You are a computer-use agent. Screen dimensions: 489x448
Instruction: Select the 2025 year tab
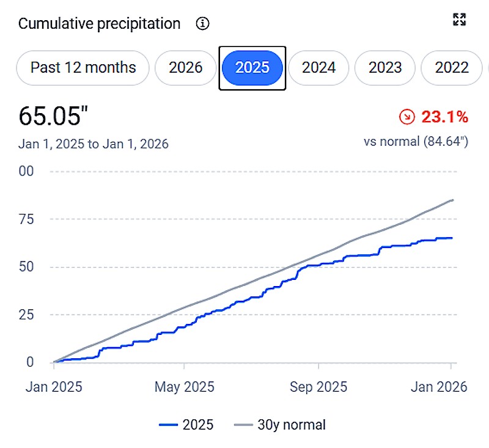pyautogui.click(x=252, y=67)
